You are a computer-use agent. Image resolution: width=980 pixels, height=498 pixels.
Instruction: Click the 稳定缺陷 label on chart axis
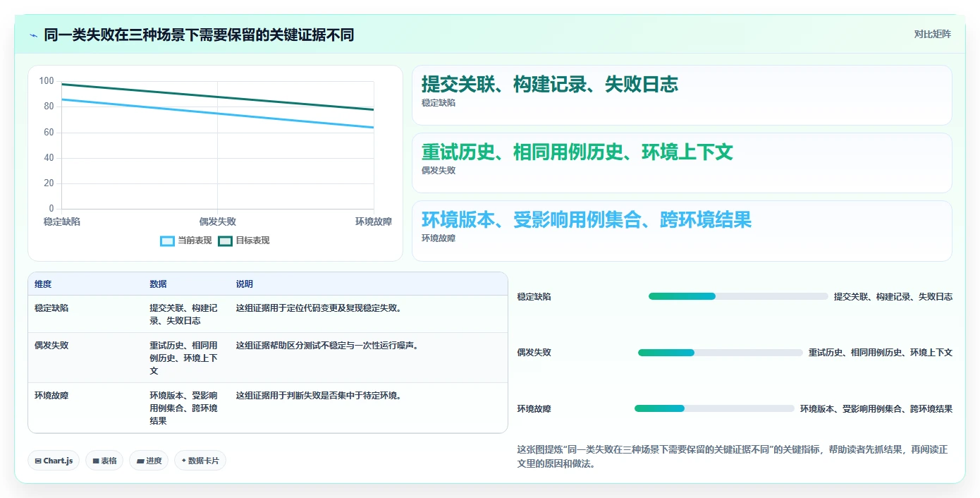[62, 221]
